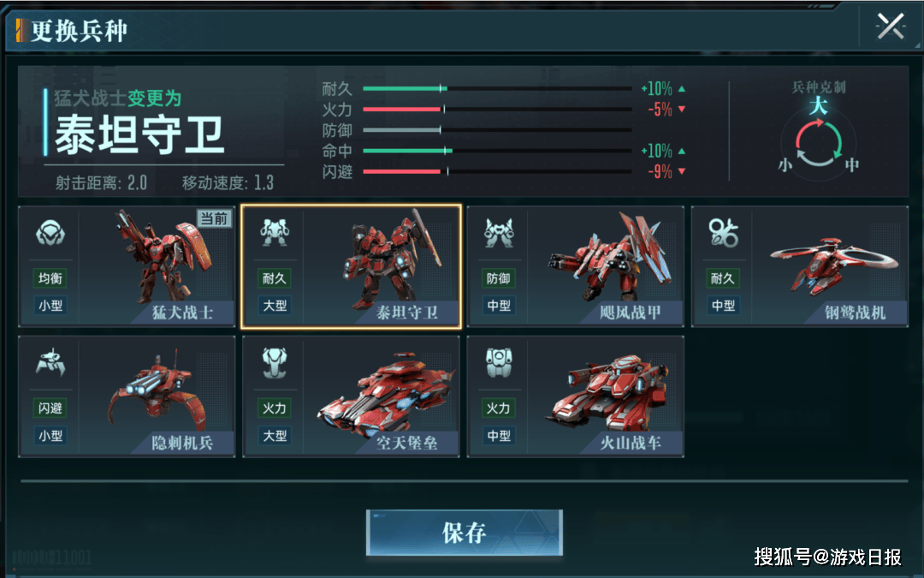
Task: Select the 飓风战甲 unit card
Action: [575, 266]
